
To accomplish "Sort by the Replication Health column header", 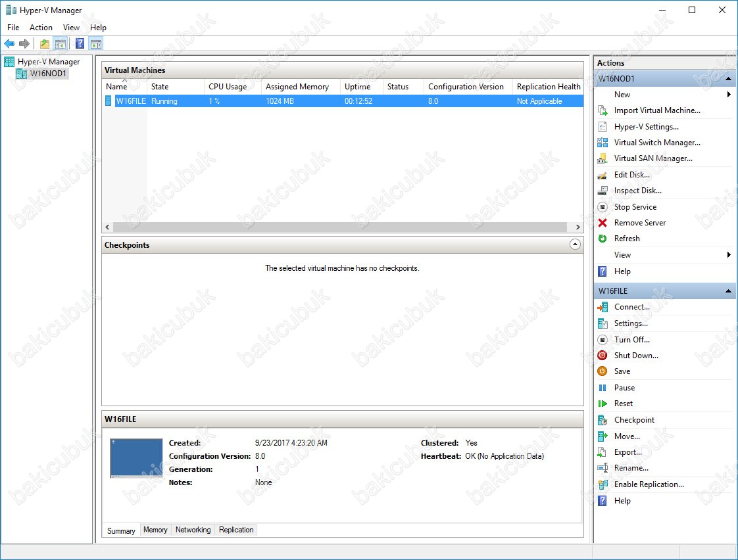I will point(548,87).
